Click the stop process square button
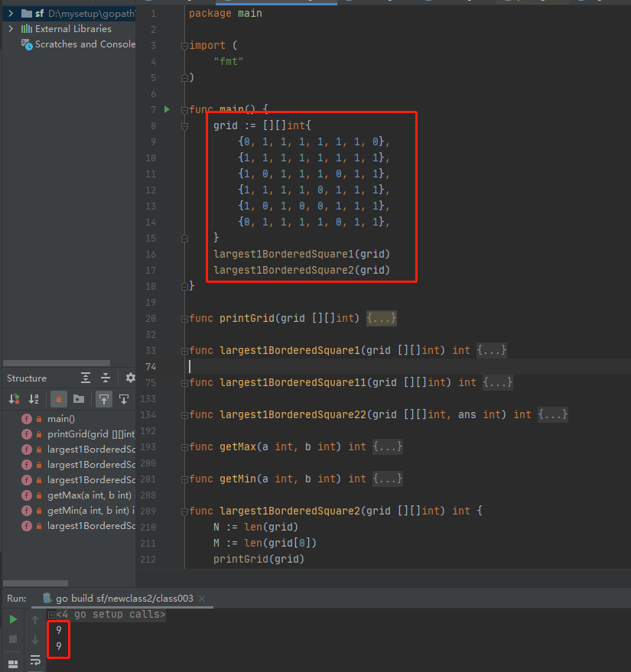 (13, 639)
